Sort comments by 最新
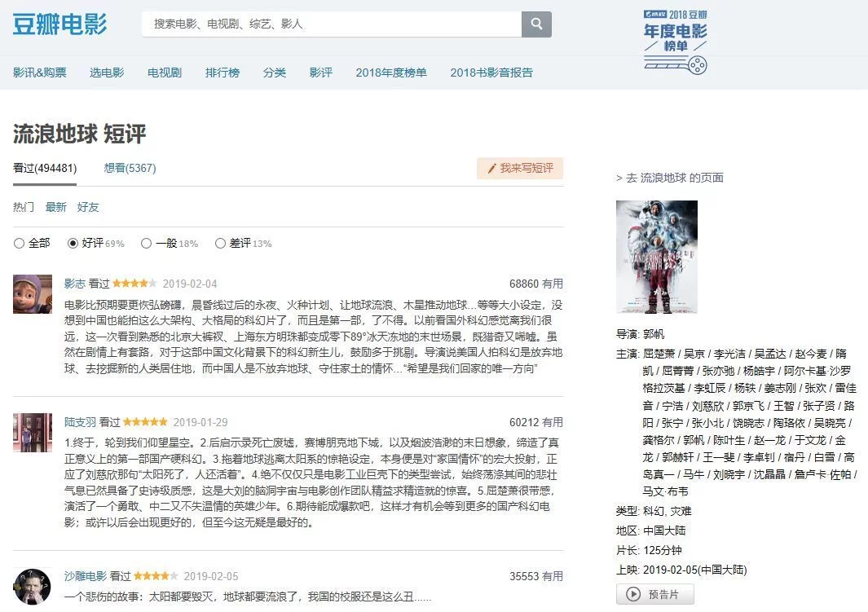The image size is (868, 612). tap(56, 207)
